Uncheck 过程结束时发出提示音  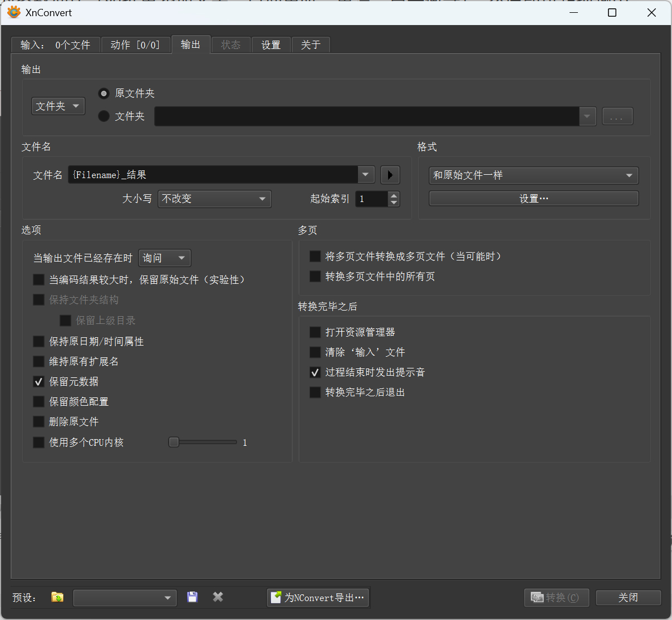coord(315,372)
